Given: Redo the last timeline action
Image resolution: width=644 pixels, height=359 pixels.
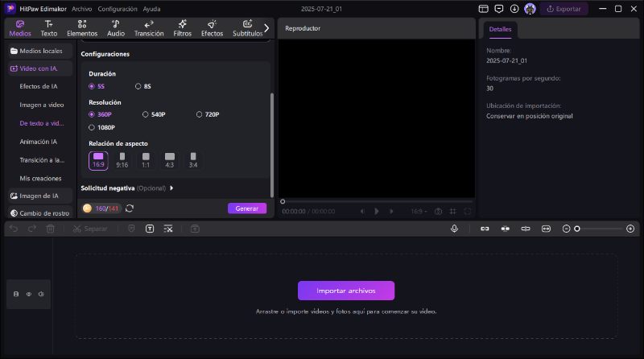Looking at the screenshot, I should tap(31, 229).
